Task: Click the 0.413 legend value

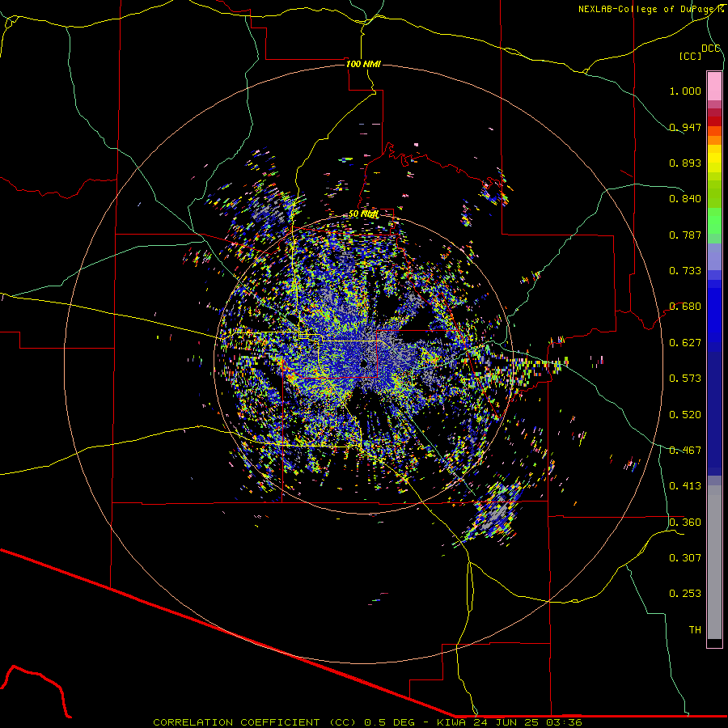Action: [685, 486]
